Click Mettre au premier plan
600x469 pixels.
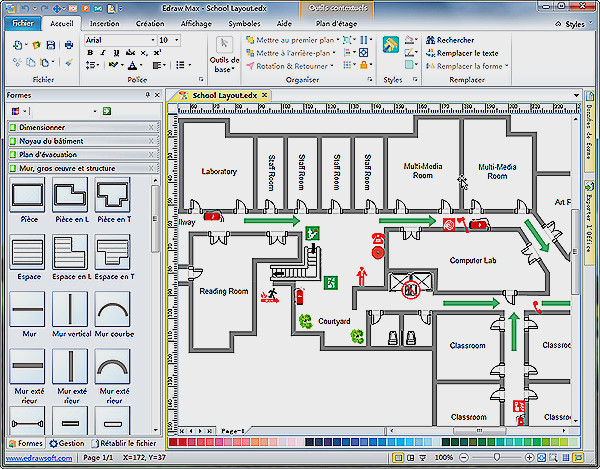[292, 40]
